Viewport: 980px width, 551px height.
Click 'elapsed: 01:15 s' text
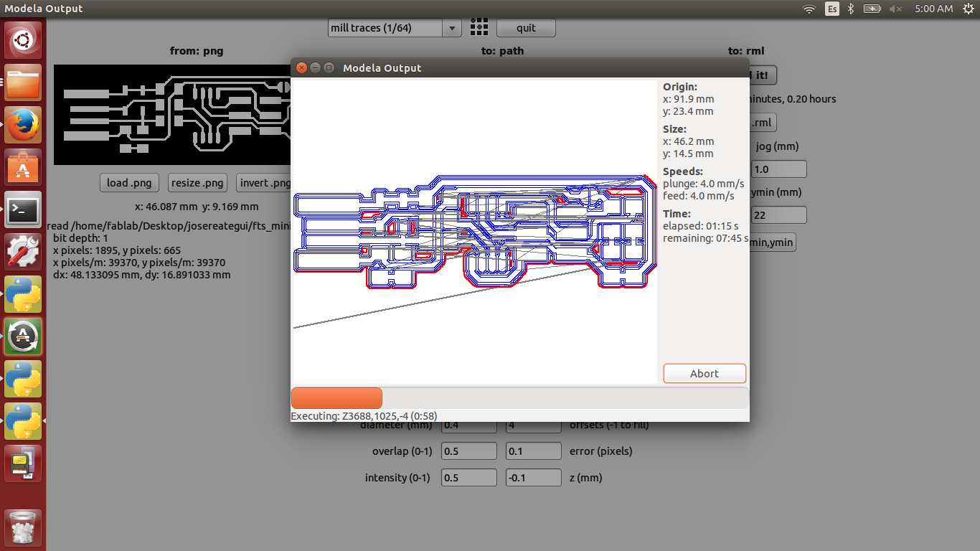point(701,226)
